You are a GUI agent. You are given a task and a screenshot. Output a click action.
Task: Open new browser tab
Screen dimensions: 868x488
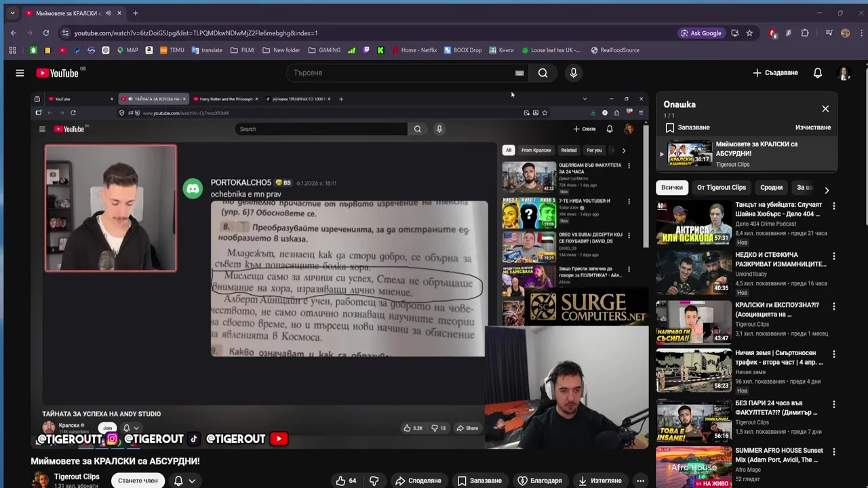[x=136, y=13]
